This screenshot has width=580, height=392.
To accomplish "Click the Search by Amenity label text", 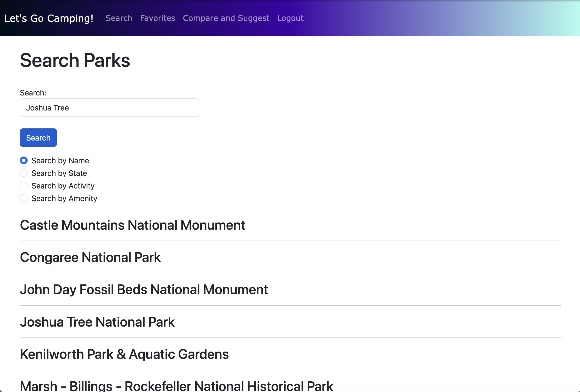I will click(x=64, y=198).
